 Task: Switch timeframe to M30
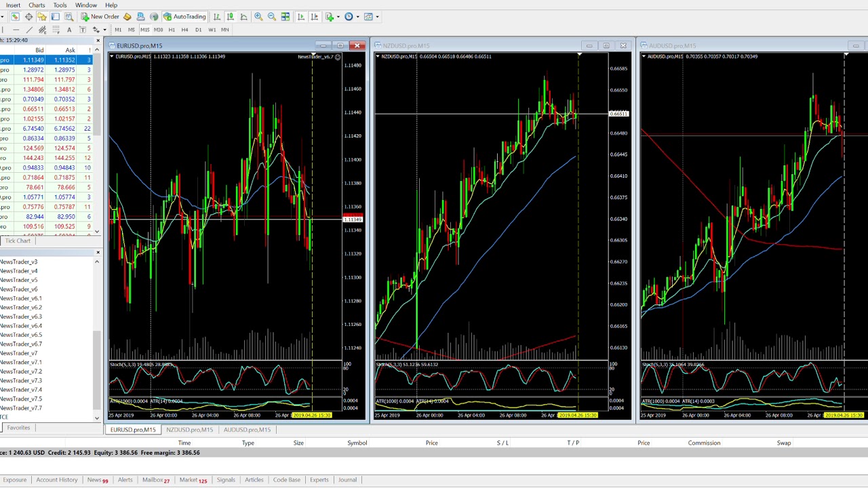158,30
